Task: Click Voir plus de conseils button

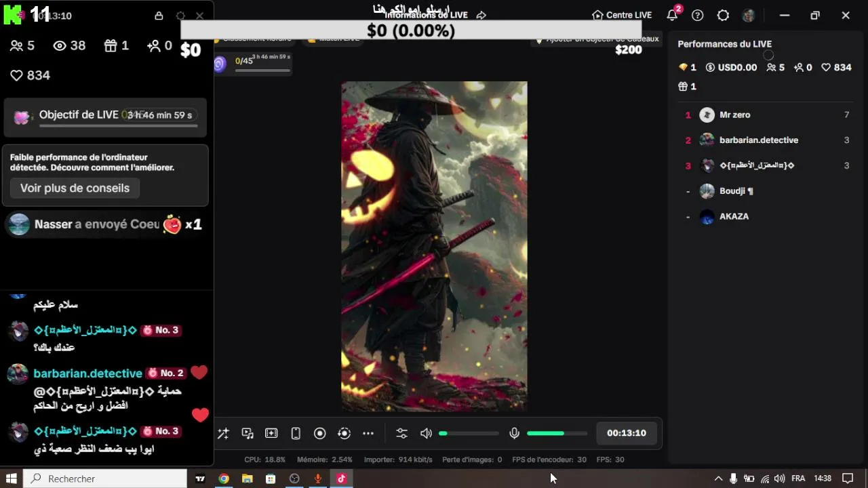Action: (75, 188)
